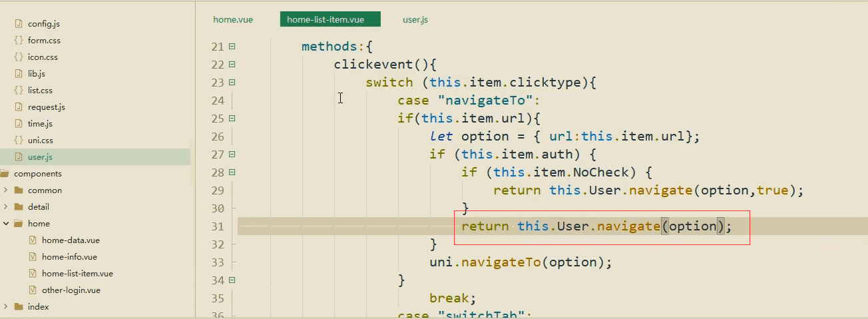Open time.js in file tree
The image size is (868, 319).
click(x=40, y=123)
